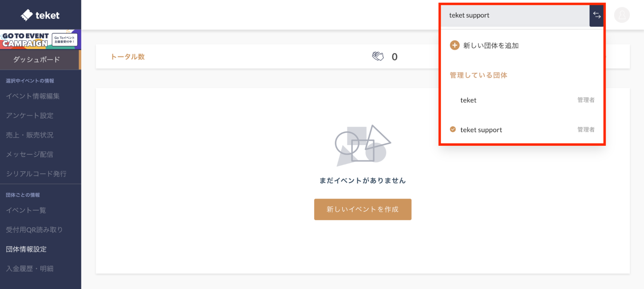This screenshot has width=644, height=289.
Task: Click the 新しいイベントを作成 button
Action: coord(363,210)
